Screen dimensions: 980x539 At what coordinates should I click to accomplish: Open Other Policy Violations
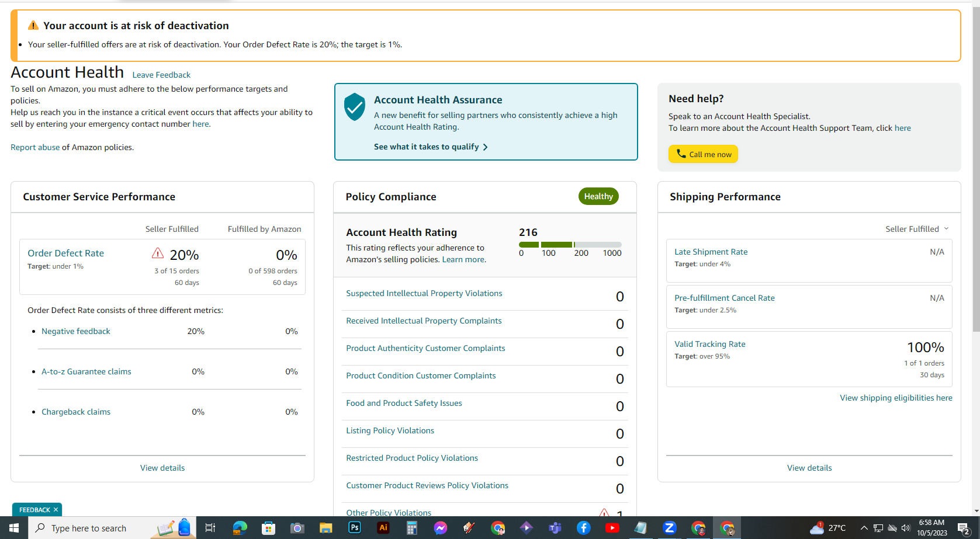point(389,513)
